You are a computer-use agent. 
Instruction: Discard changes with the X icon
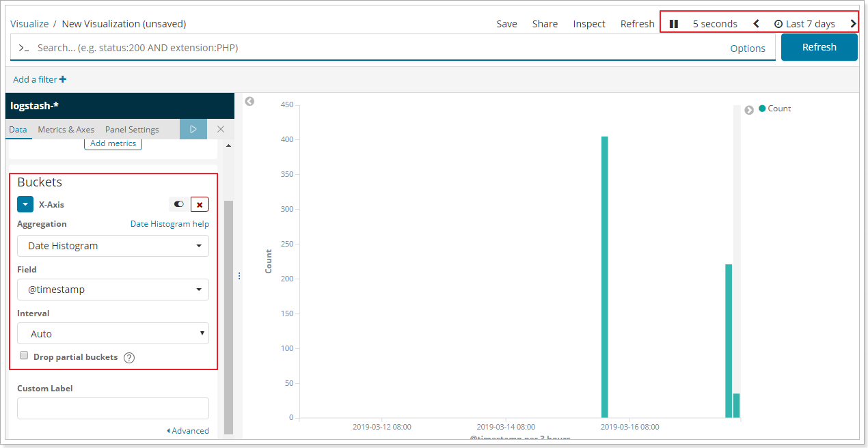click(x=221, y=129)
